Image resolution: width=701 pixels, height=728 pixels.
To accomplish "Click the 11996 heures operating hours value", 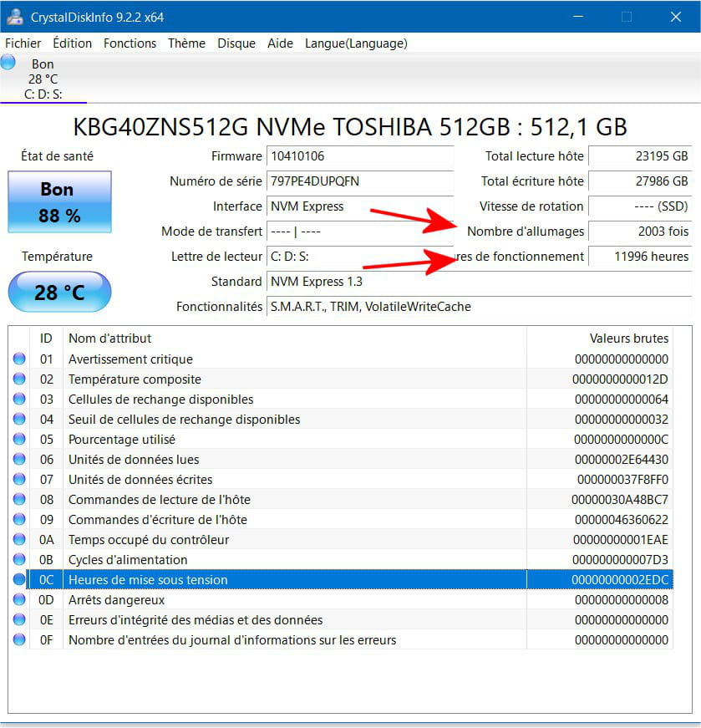I will pos(640,257).
